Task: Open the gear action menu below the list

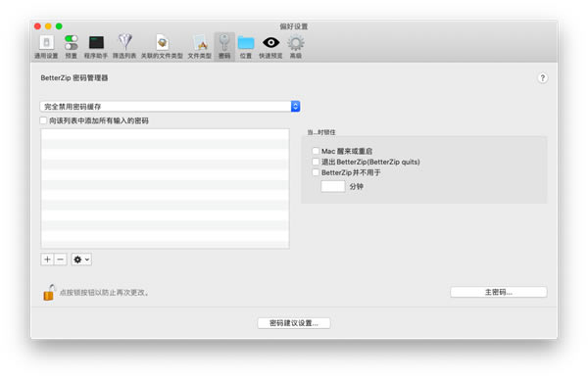Action: pyautogui.click(x=81, y=260)
